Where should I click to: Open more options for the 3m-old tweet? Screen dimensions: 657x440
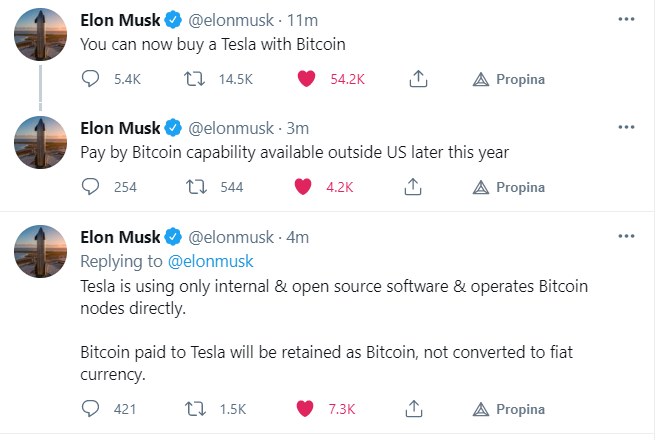pyautogui.click(x=626, y=127)
